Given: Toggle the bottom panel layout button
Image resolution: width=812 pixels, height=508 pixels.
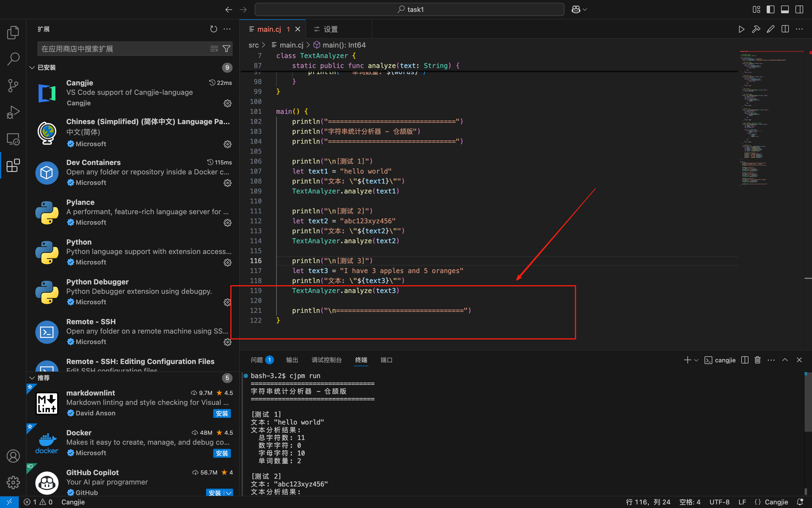Looking at the screenshot, I should point(785,9).
